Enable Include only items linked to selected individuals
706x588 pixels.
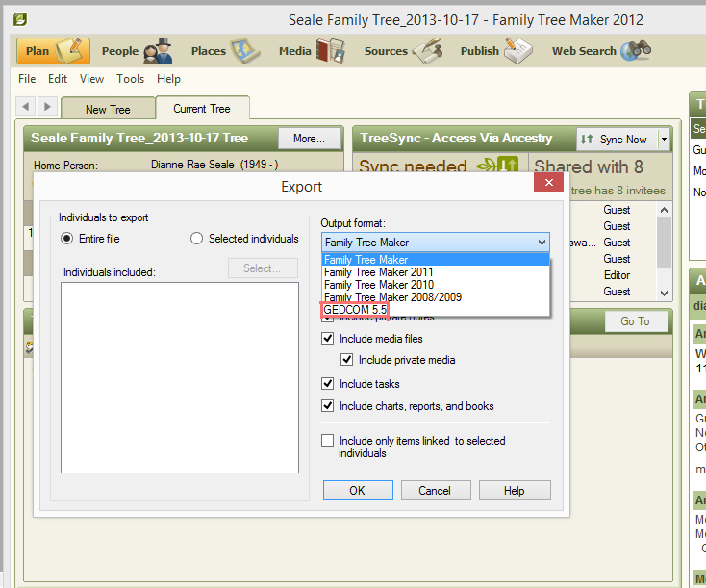pos(327,440)
